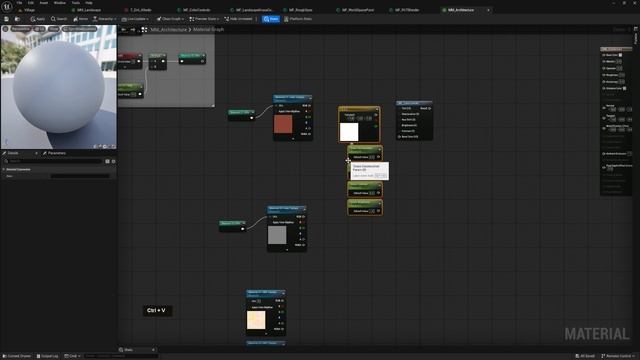Open the Edit menu

[x=31, y=3]
